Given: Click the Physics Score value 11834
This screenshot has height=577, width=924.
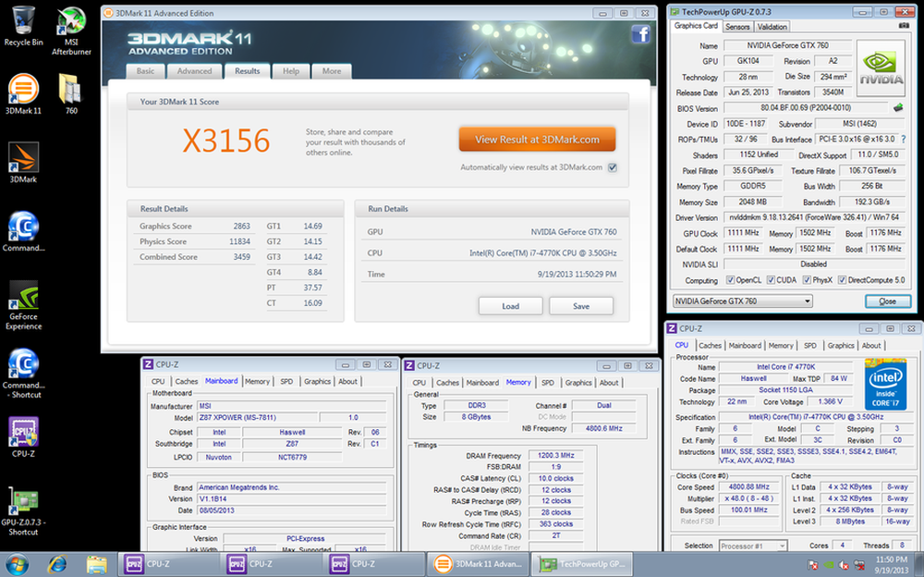Looking at the screenshot, I should pyautogui.click(x=240, y=241).
